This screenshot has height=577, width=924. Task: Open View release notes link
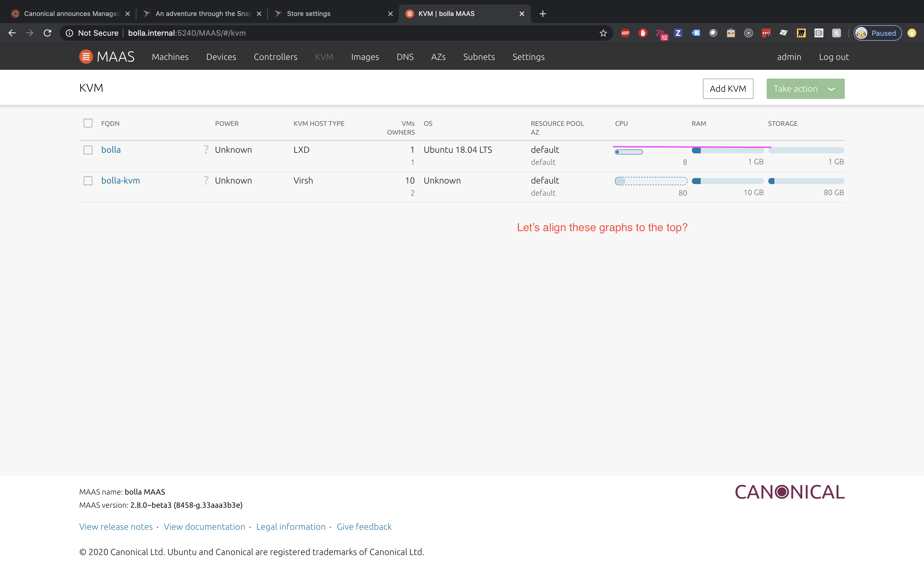(116, 526)
